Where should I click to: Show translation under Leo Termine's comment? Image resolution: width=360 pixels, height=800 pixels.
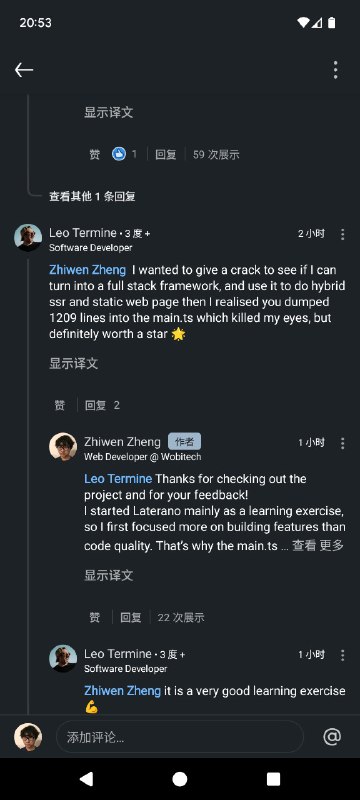coord(73,363)
